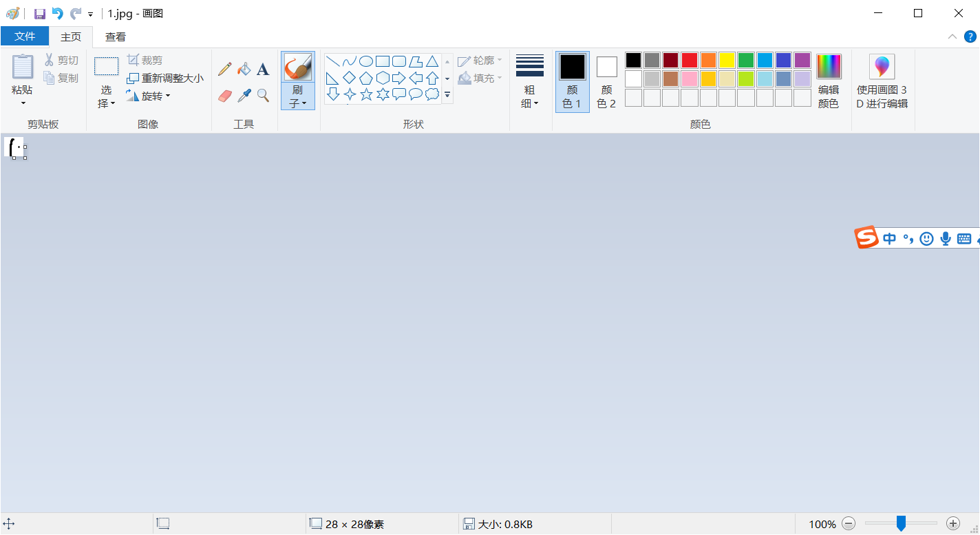The image size is (980, 535).
Task: Choose the Triangle shape
Action: coord(432,61)
